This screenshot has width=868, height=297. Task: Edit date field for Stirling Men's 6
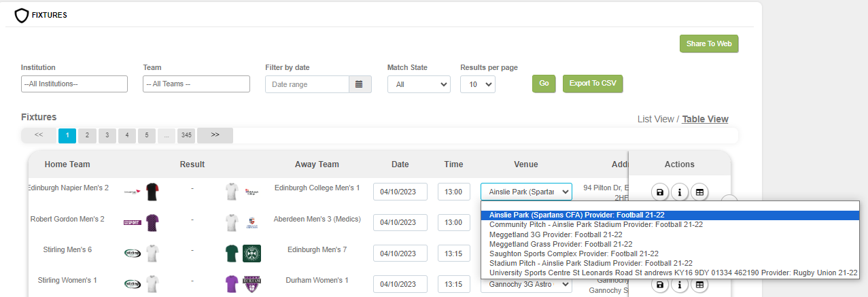pyautogui.click(x=400, y=254)
